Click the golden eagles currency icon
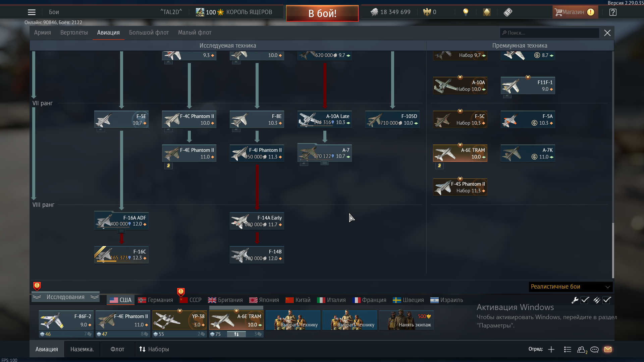 427,12
